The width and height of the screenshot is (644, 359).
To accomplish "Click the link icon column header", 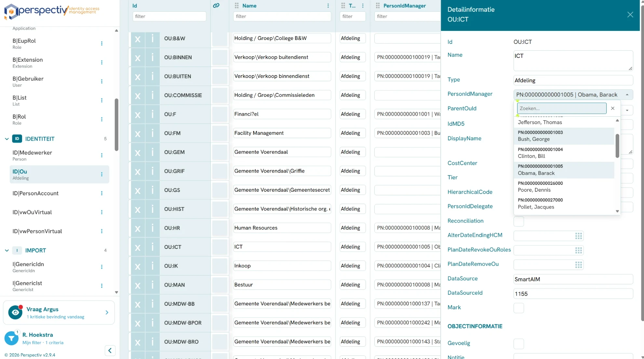I will [216, 6].
